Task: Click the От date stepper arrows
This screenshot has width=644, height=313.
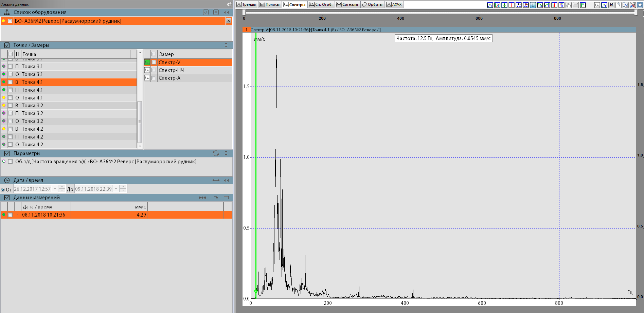Action: pyautogui.click(x=62, y=189)
